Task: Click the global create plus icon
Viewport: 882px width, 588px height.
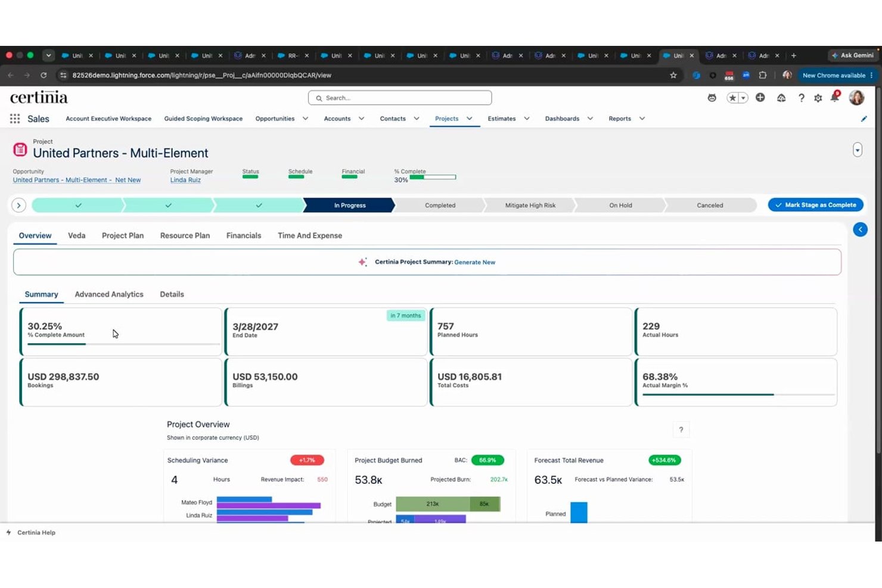Action: pos(760,97)
